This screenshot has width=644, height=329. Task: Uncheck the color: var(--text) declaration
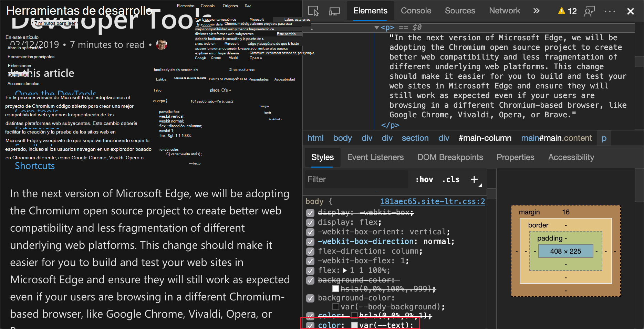tap(310, 325)
